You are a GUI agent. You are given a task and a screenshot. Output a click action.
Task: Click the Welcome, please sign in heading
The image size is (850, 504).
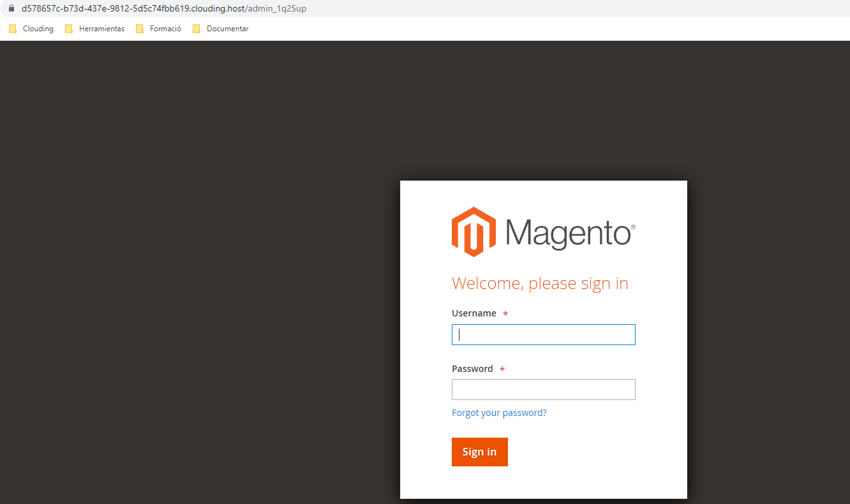[540, 283]
